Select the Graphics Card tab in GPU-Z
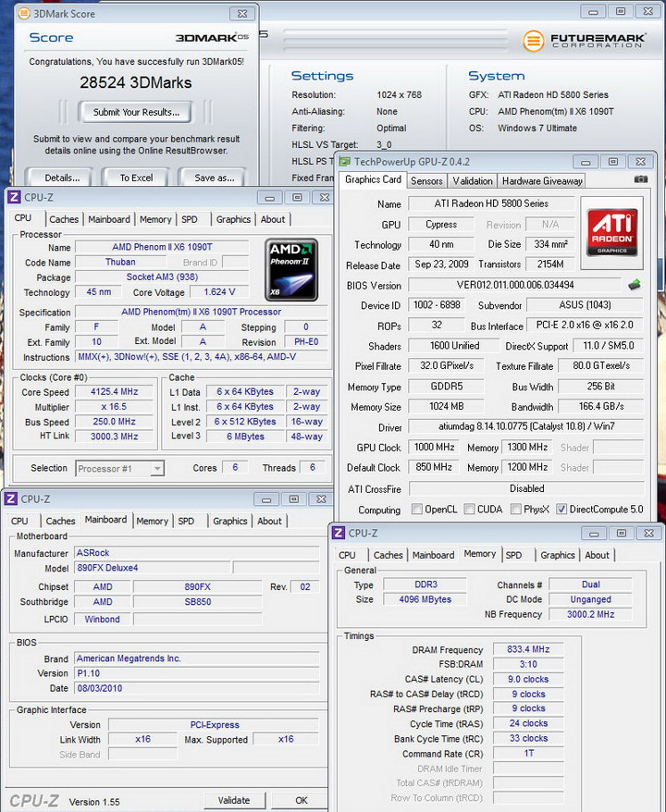Image resolution: width=666 pixels, height=812 pixels. (373, 179)
